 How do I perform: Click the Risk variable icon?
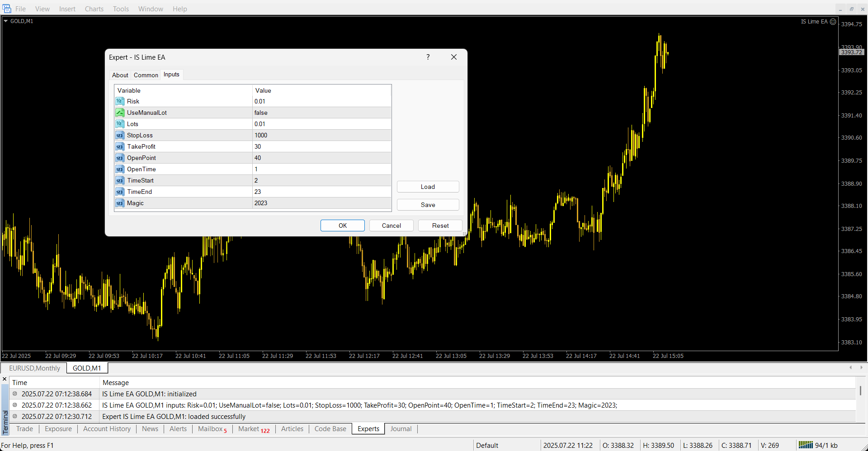[x=119, y=101]
